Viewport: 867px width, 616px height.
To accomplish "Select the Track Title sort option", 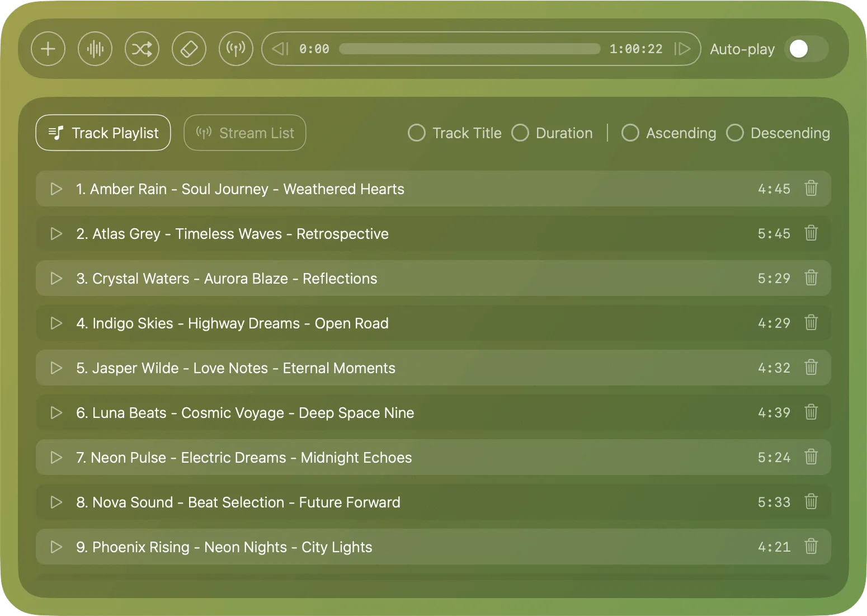I will (417, 133).
